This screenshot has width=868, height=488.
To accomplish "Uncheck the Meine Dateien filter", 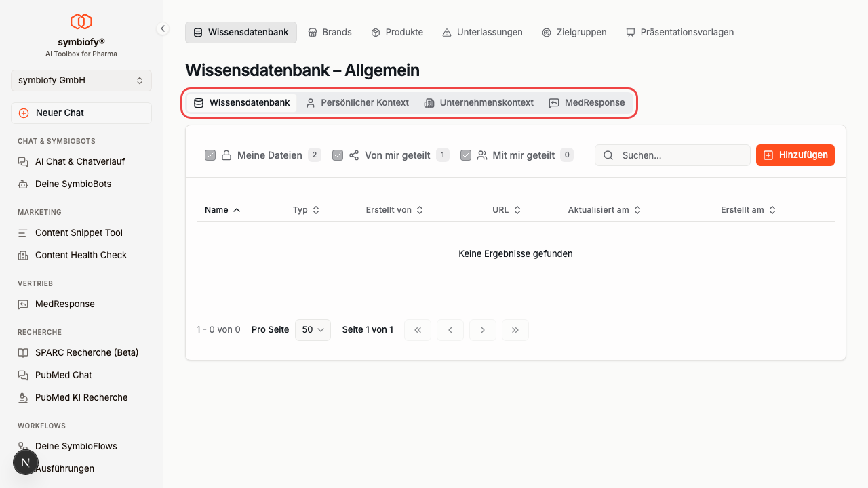I will (x=210, y=155).
